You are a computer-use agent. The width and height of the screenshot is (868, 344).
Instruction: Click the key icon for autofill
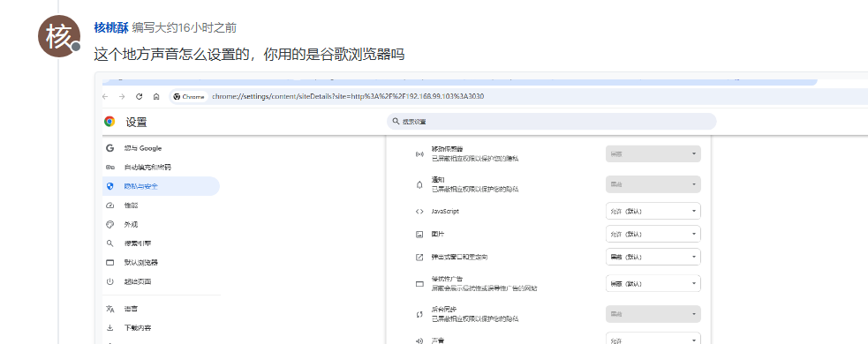[110, 167]
